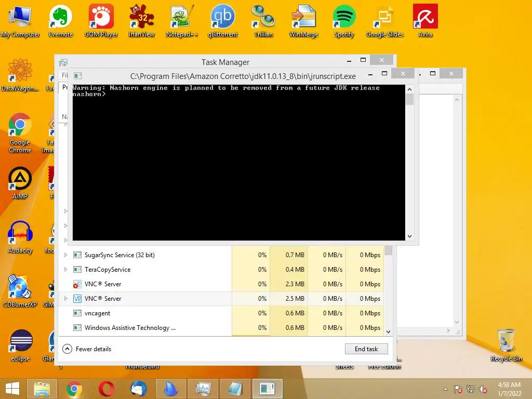
Task: Open Thunderbird from the taskbar
Action: coord(138,389)
